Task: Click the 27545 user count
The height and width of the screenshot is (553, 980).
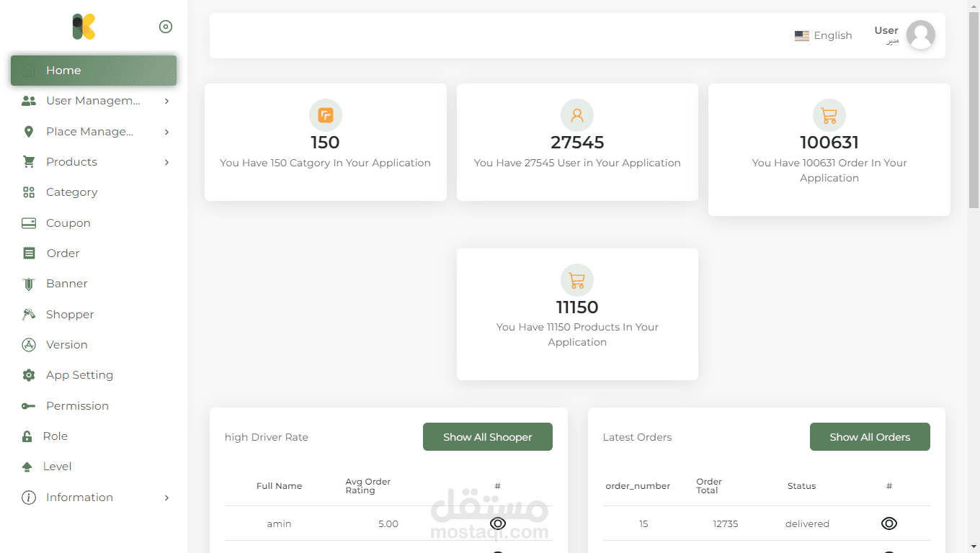Action: (577, 143)
